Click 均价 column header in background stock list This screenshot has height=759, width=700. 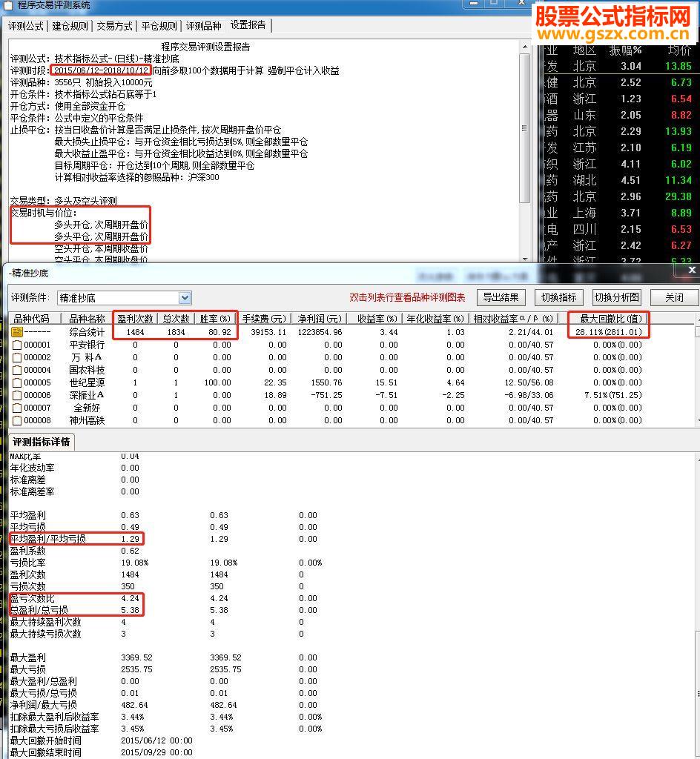tap(679, 50)
